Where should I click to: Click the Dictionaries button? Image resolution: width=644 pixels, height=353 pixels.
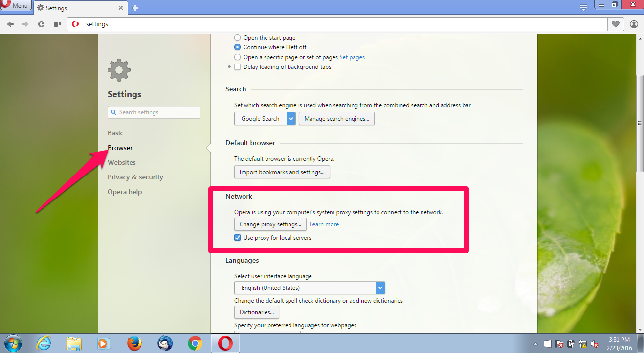tap(257, 312)
